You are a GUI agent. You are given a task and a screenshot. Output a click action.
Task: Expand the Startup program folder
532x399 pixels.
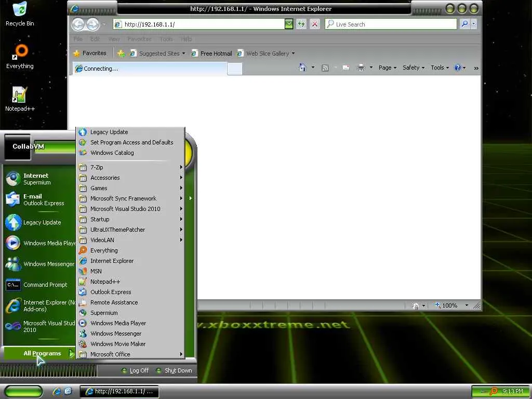point(130,219)
